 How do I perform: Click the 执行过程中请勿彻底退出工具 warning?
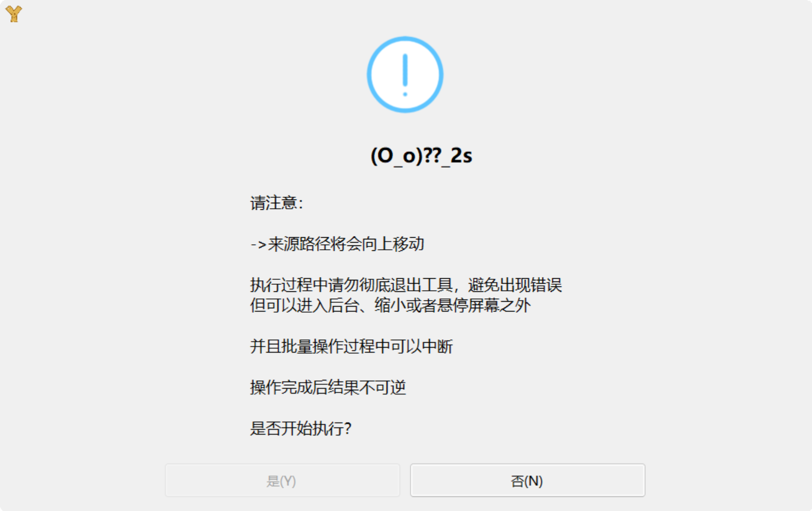click(x=351, y=285)
